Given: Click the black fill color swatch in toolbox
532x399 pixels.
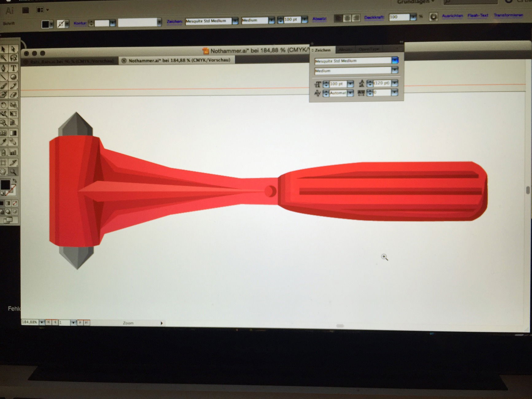Looking at the screenshot, I should [5, 185].
